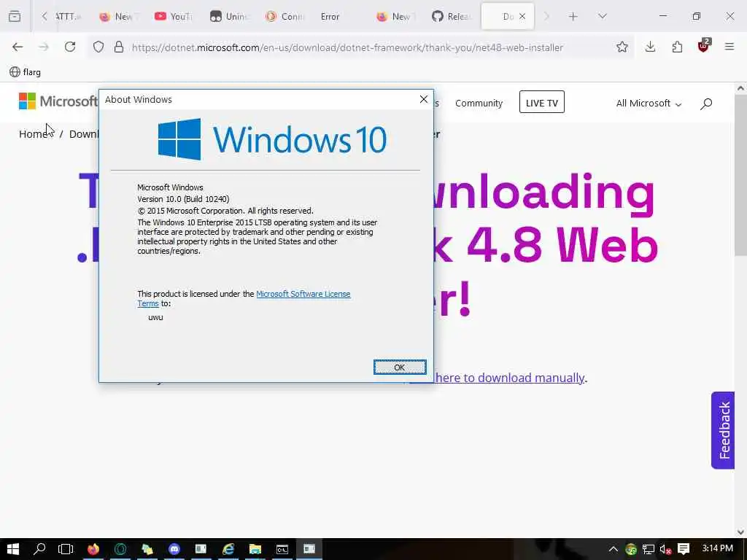
Task: Open Discord from the taskbar
Action: pyautogui.click(x=174, y=549)
